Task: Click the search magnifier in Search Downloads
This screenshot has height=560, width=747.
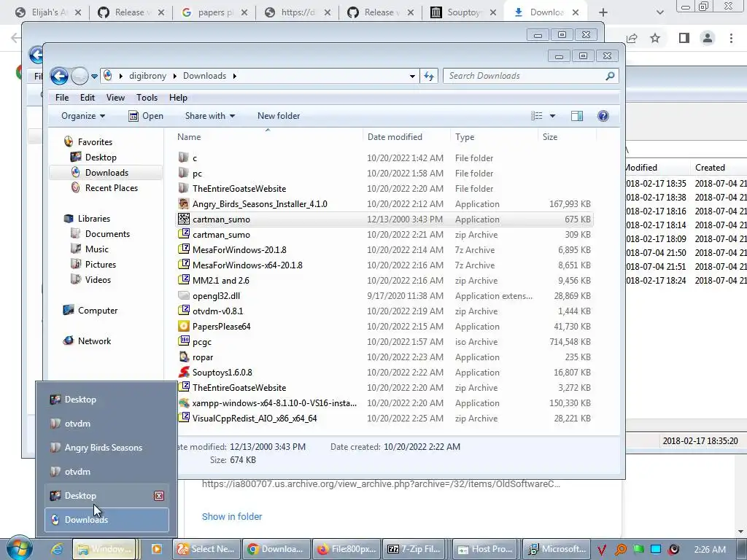Action: pyautogui.click(x=610, y=76)
